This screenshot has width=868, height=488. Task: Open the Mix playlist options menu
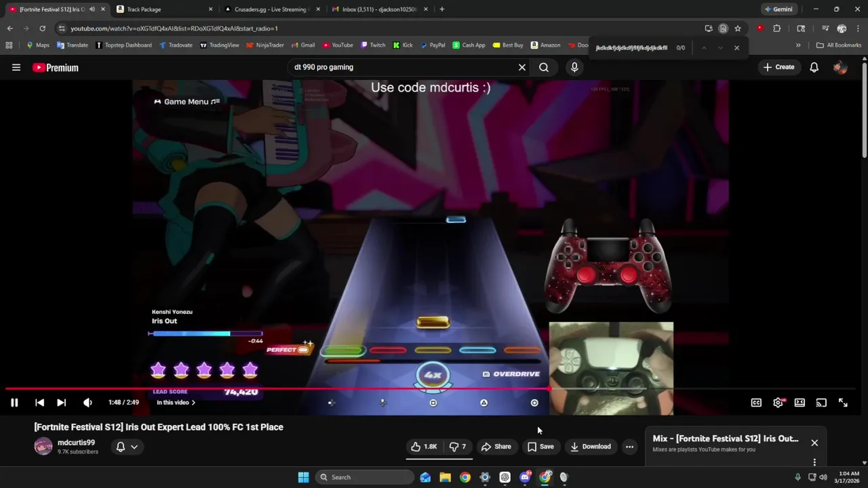click(x=814, y=462)
